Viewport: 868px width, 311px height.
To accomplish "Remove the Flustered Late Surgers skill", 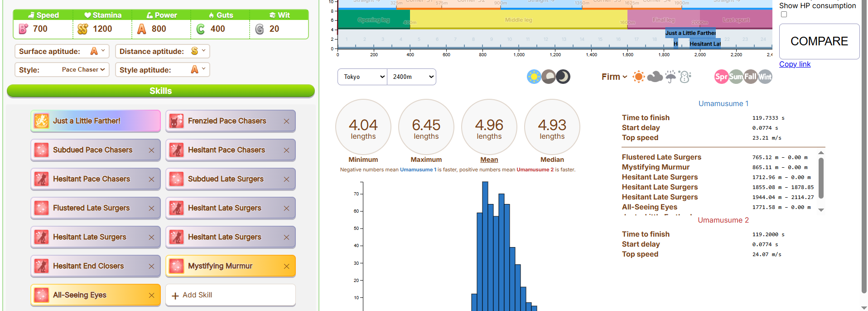I will (151, 209).
